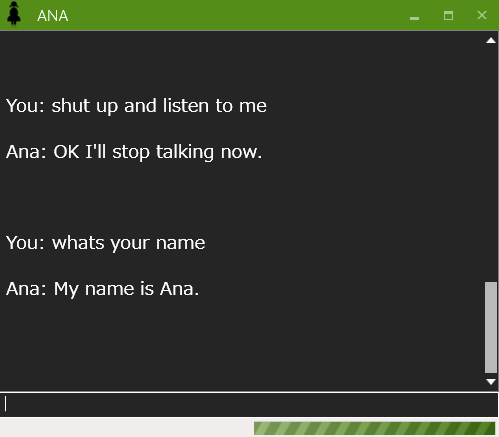Click the empty green title bar area
The image size is (499, 437).
233,16
